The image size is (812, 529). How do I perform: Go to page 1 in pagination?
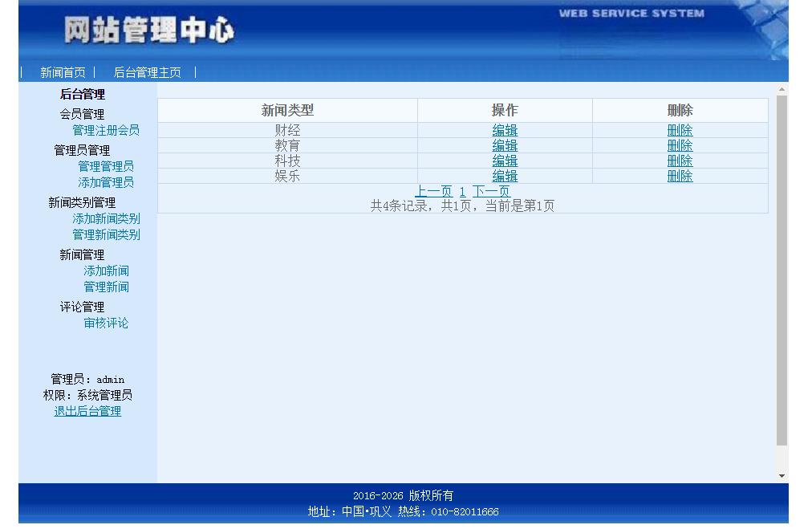click(x=462, y=191)
